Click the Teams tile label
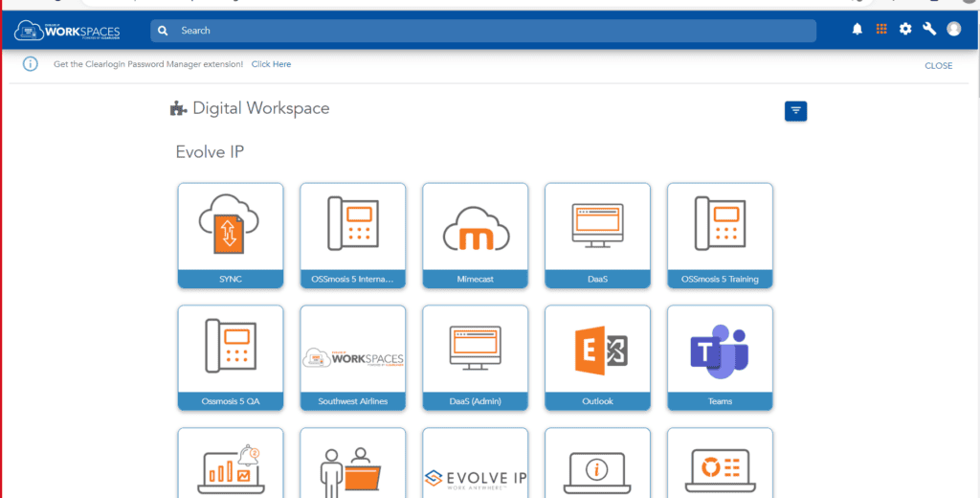The height and width of the screenshot is (498, 980). [720, 401]
